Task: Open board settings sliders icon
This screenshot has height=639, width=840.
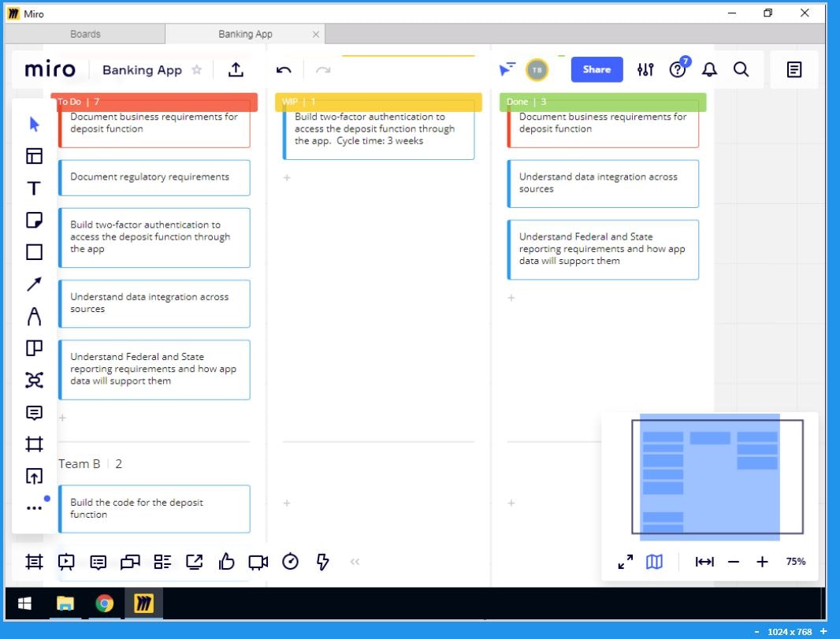Action: [645, 69]
